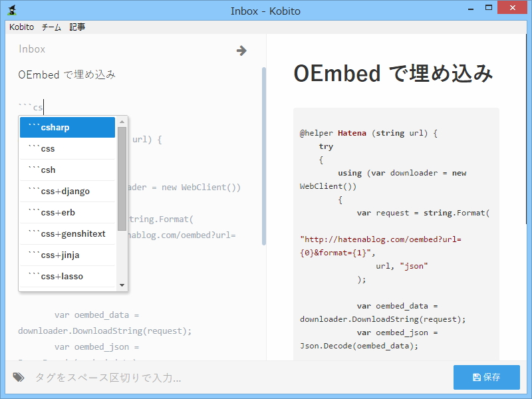Click the 保存 save button
532x399 pixels.
point(487,377)
